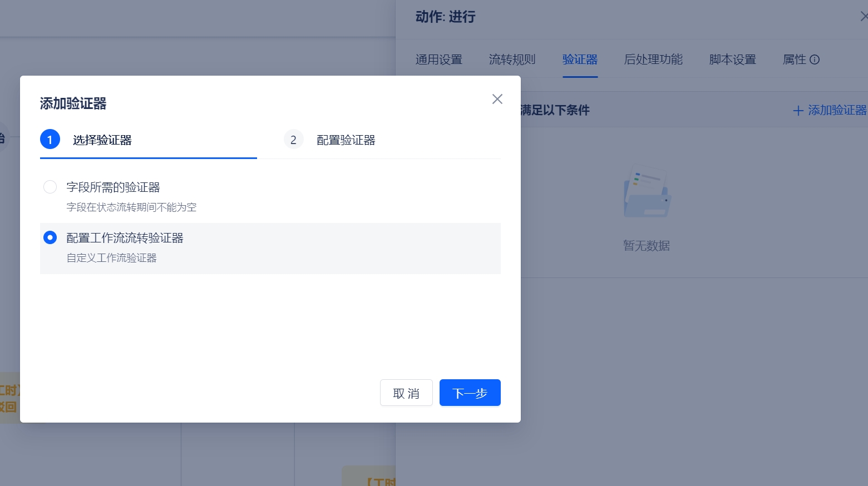
Task: Click the plus icon before 添加验证器
Action: [798, 110]
